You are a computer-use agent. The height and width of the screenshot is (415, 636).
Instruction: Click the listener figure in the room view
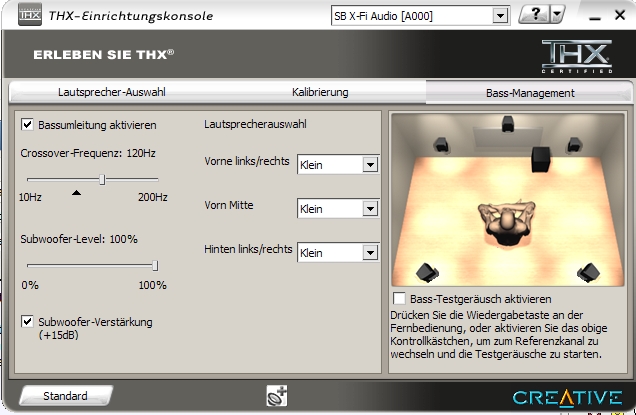(506, 223)
